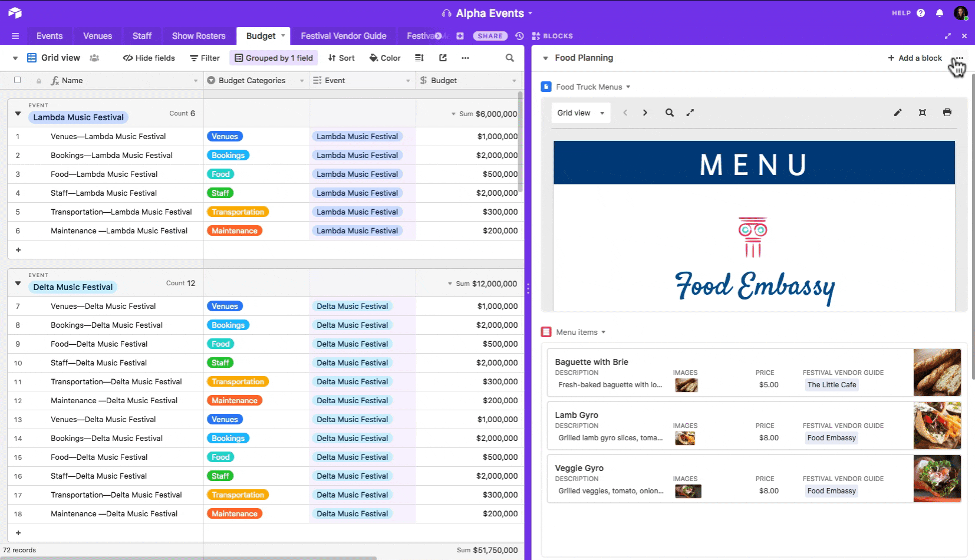The width and height of the screenshot is (975, 560).
Task: Open more view options ellipsis
Action: 465,58
